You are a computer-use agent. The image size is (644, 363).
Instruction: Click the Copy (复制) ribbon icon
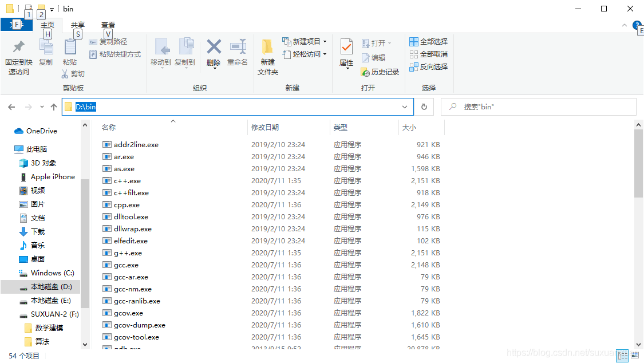coord(46,47)
